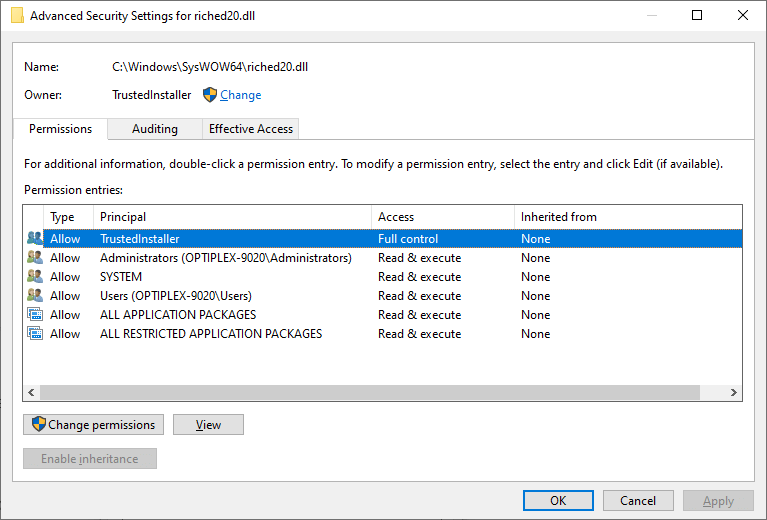
Task: Click the group icon of the Users entry
Action: click(35, 295)
